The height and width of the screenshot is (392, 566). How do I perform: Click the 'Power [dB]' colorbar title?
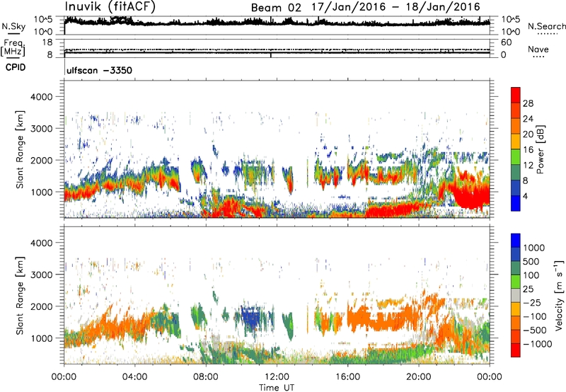coord(541,149)
